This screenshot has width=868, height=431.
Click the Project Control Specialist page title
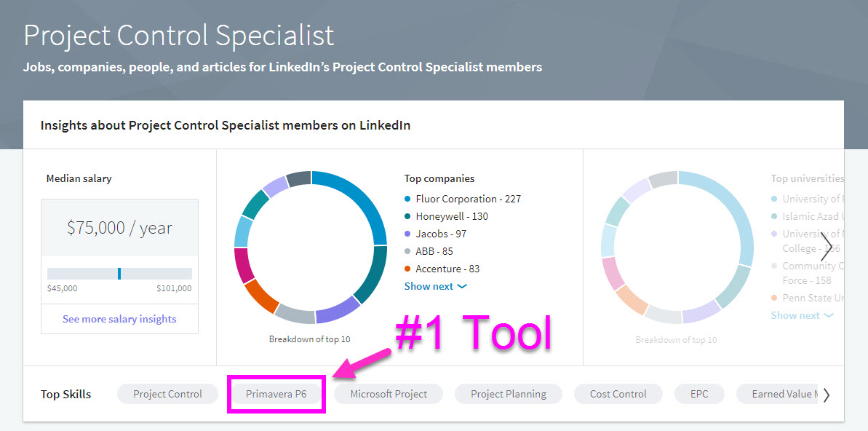179,36
